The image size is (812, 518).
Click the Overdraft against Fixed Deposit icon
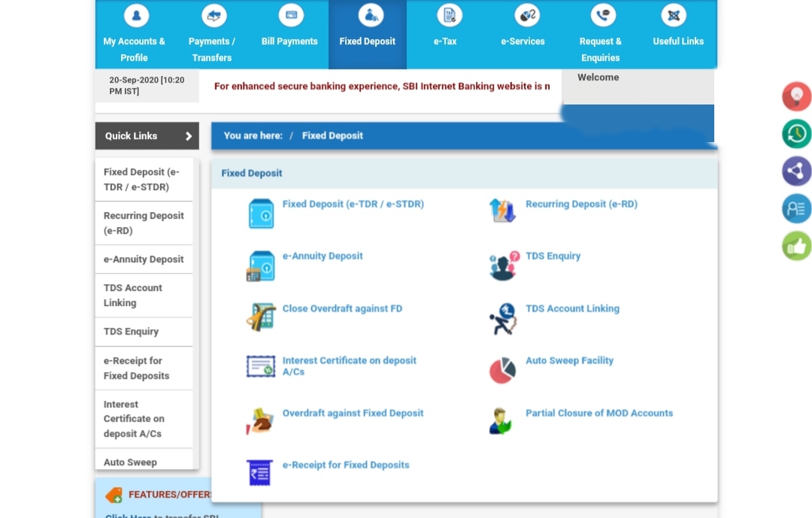(260, 421)
